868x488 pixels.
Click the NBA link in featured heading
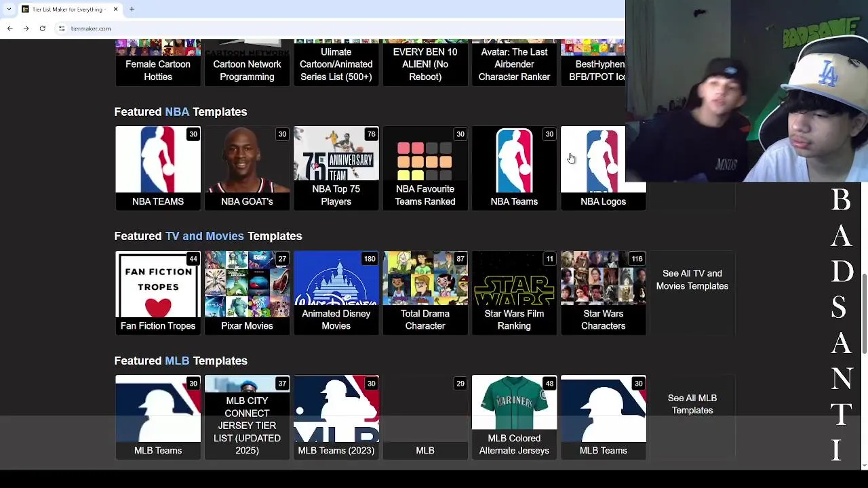pos(177,112)
